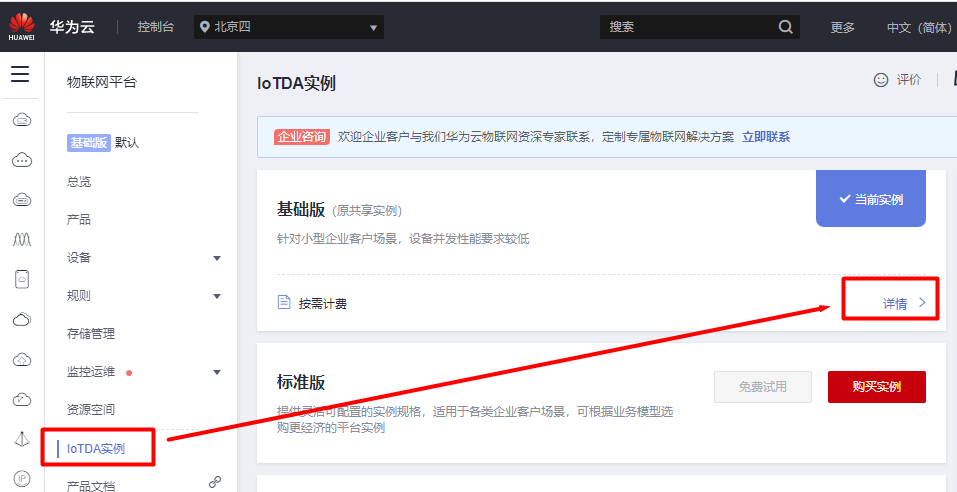Click the document icon beside 按需计费
Viewport: 957px width, 492px height.
click(x=284, y=302)
